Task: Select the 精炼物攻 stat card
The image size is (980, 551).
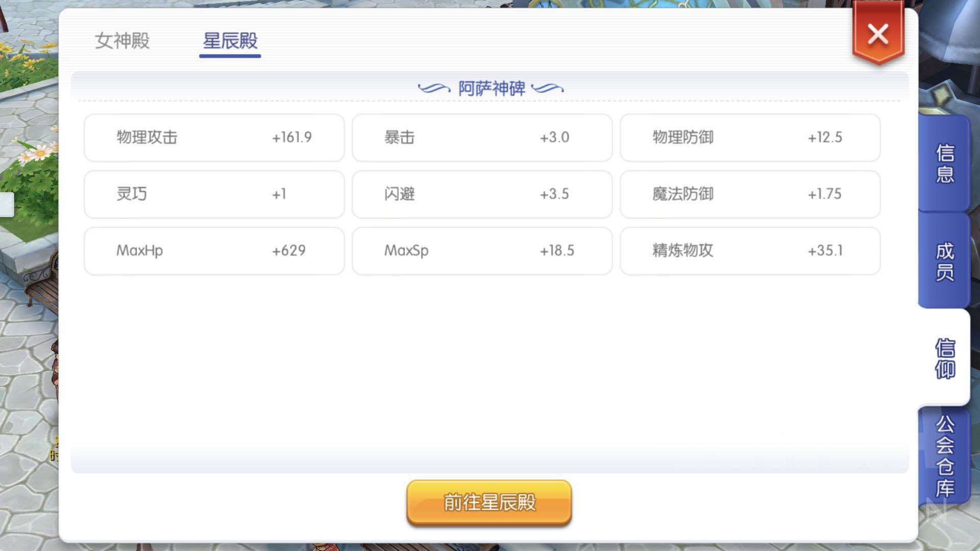Action: (750, 251)
